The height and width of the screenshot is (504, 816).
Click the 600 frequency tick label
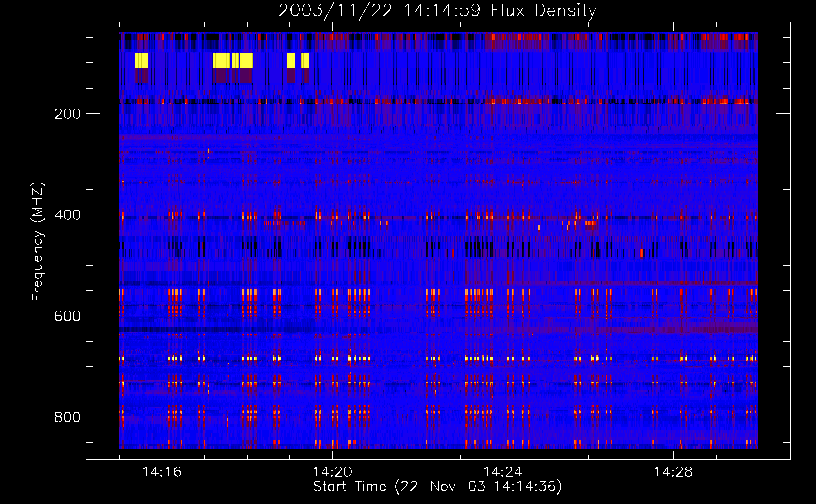(68, 316)
